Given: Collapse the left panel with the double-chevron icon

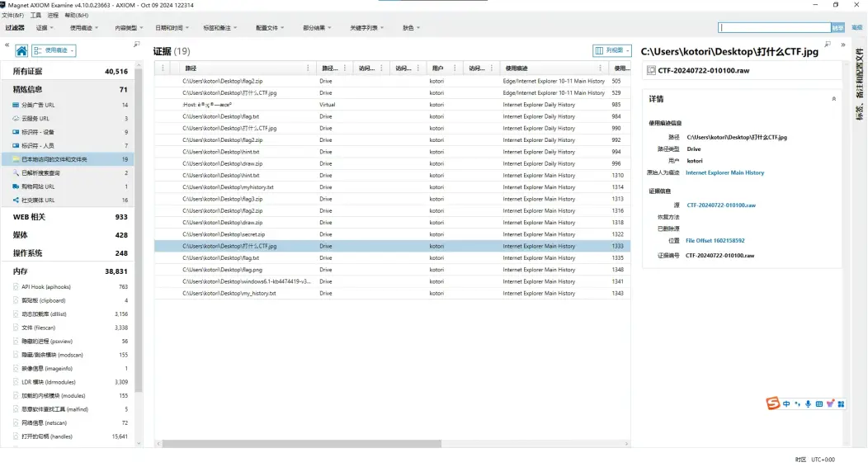Looking at the screenshot, I should [x=7, y=45].
